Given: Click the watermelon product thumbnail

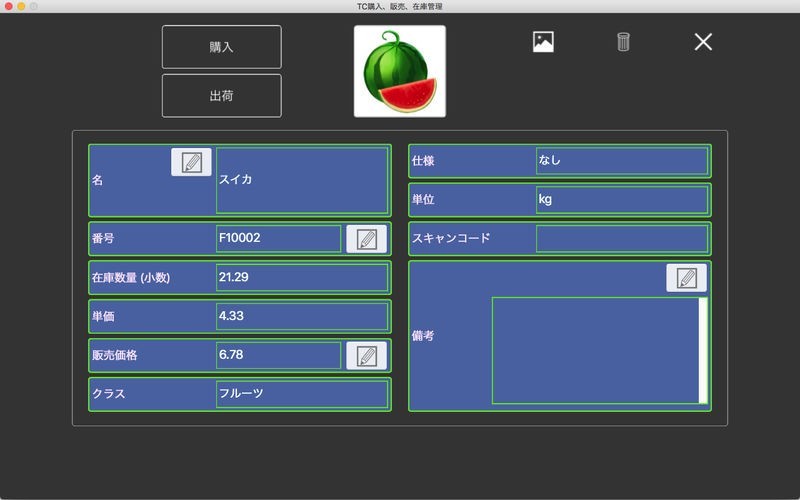Looking at the screenshot, I should tap(400, 71).
